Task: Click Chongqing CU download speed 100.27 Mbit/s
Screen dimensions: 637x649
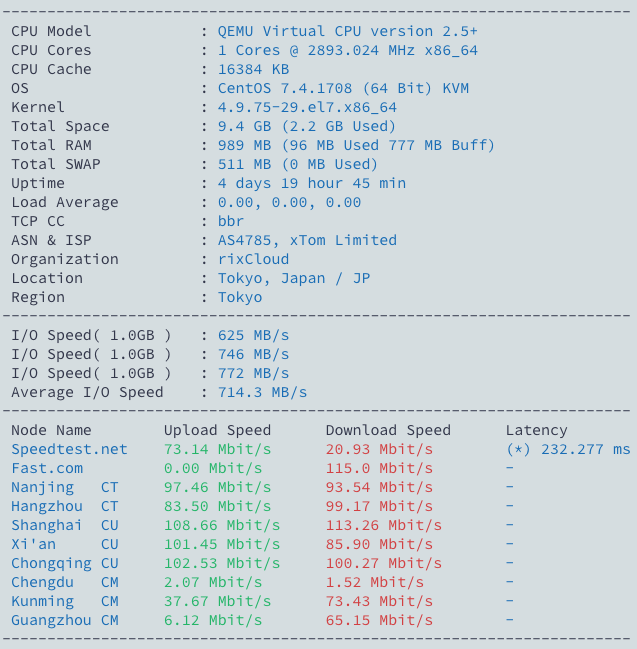Action: tap(384, 563)
